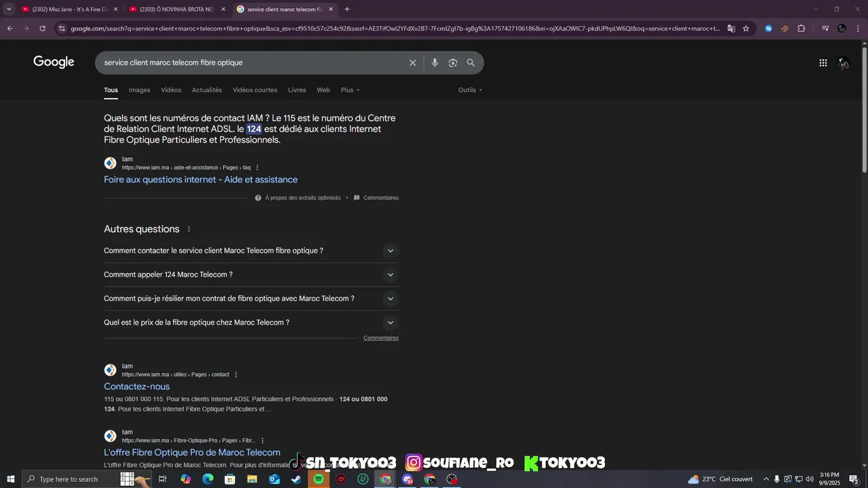The width and height of the screenshot is (868, 488).
Task: Open Spotify from the taskbar
Action: point(319,479)
